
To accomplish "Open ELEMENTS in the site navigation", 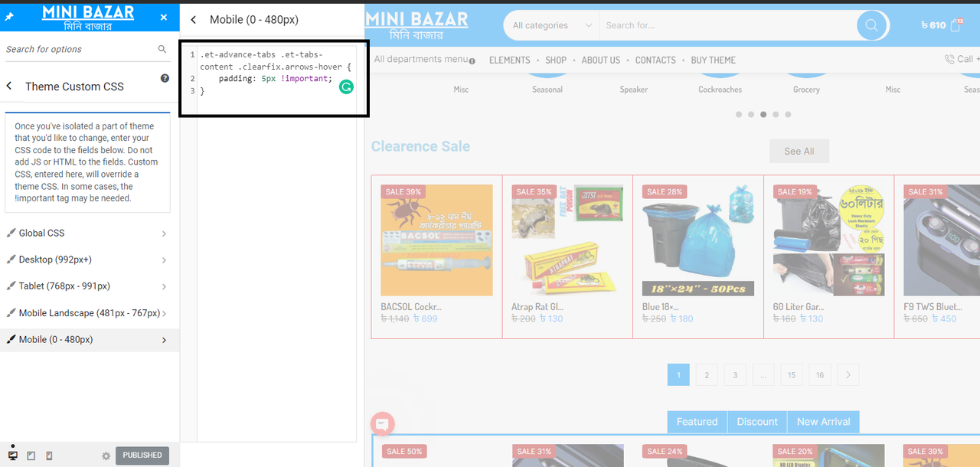I will coord(509,60).
